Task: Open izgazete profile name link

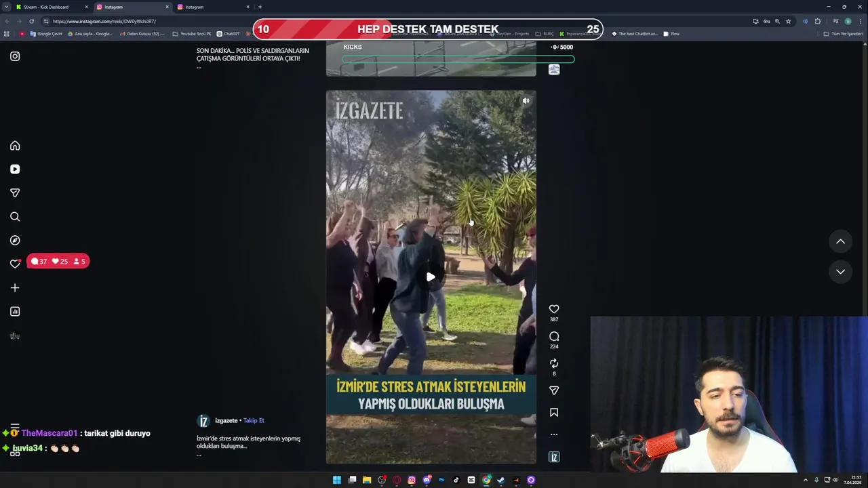Action: (x=226, y=421)
